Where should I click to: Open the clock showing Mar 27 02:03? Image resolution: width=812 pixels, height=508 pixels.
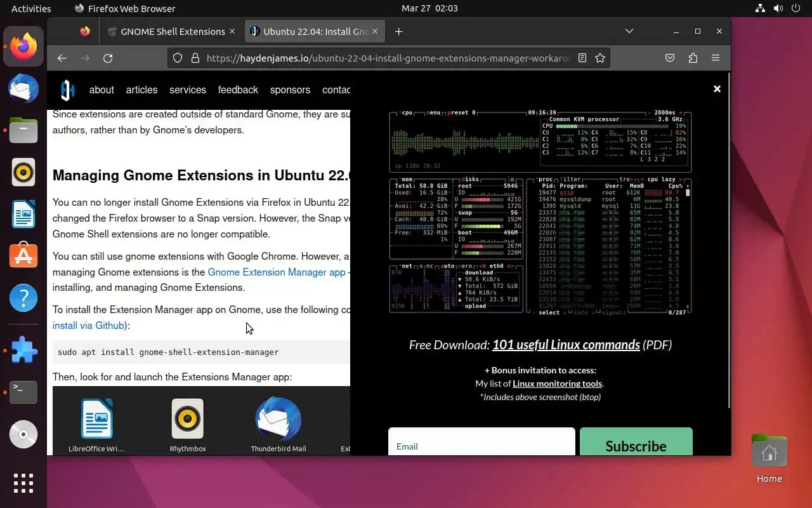pos(429,8)
